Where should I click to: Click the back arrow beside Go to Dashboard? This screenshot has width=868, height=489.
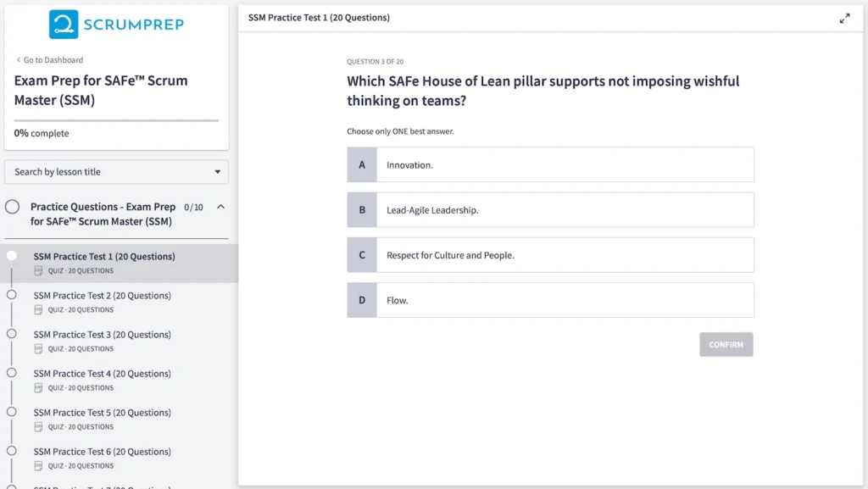coord(19,60)
